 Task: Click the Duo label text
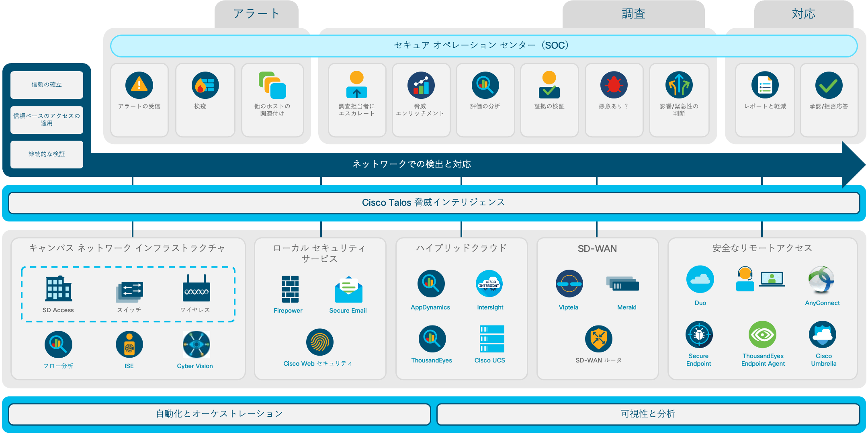point(700,303)
